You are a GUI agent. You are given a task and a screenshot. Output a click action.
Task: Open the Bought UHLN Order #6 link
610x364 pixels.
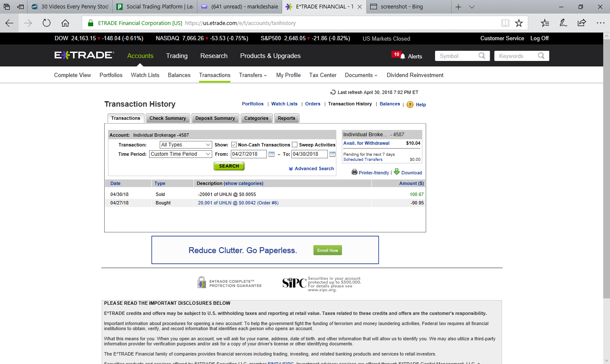point(238,203)
